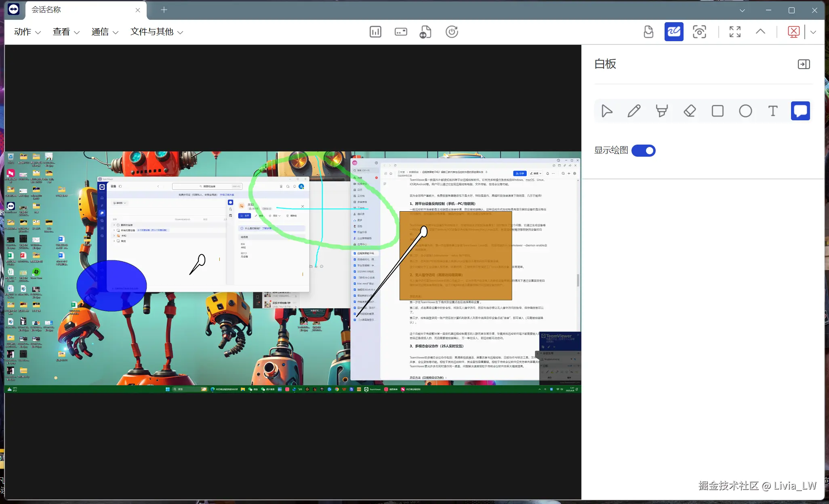Select the rectangle shape tool
829x504 pixels.
click(717, 111)
